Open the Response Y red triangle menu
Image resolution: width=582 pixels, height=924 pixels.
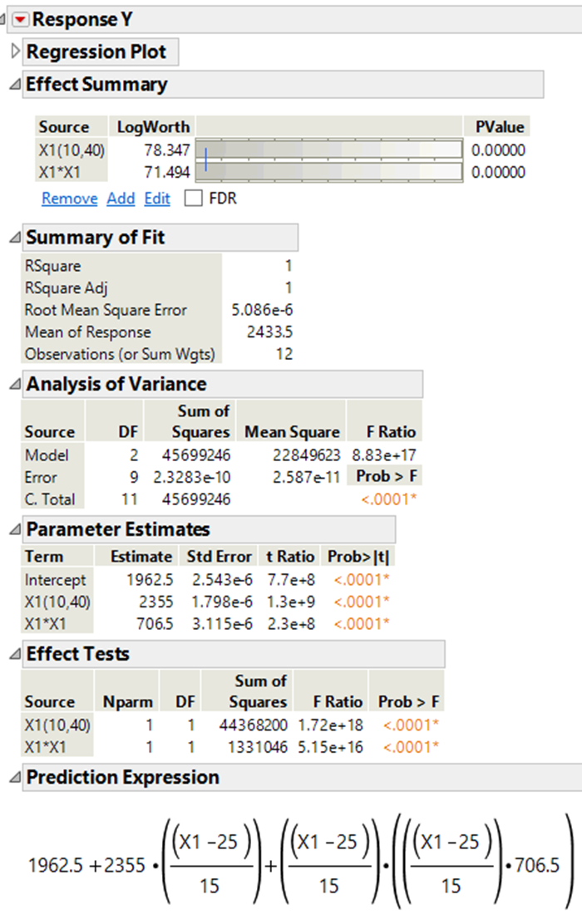tap(20, 17)
